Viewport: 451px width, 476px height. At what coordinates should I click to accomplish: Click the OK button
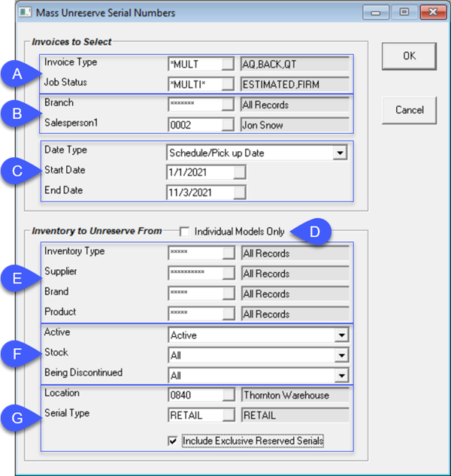pyautogui.click(x=409, y=56)
